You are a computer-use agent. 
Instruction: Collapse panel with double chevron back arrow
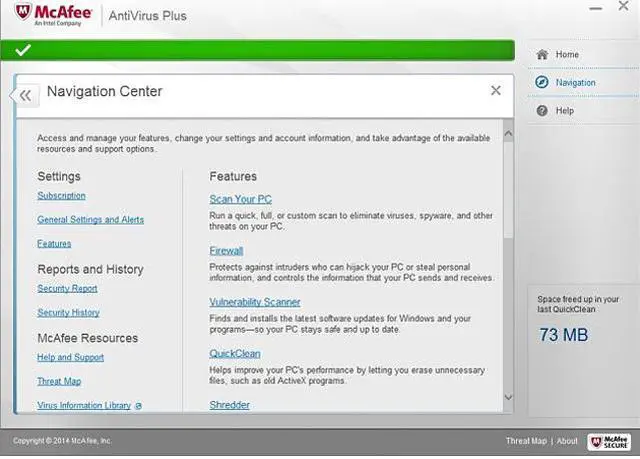click(25, 95)
